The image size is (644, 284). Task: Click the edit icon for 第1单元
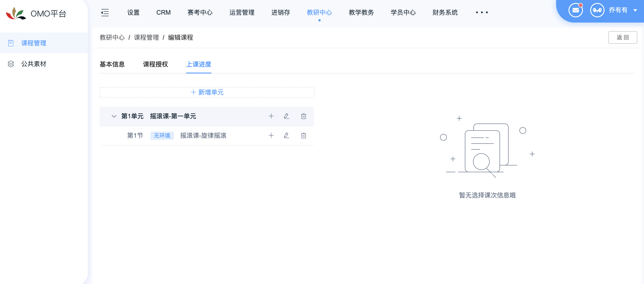click(287, 116)
